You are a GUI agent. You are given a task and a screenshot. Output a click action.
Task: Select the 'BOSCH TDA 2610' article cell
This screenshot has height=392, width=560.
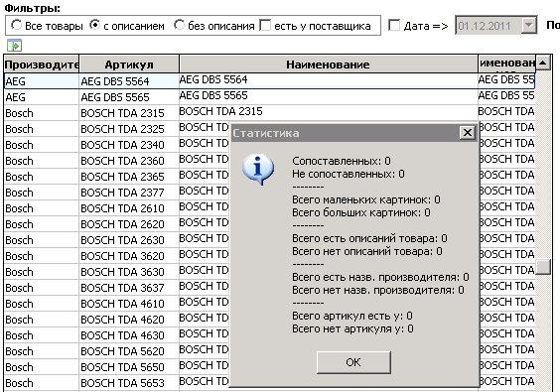(128, 208)
